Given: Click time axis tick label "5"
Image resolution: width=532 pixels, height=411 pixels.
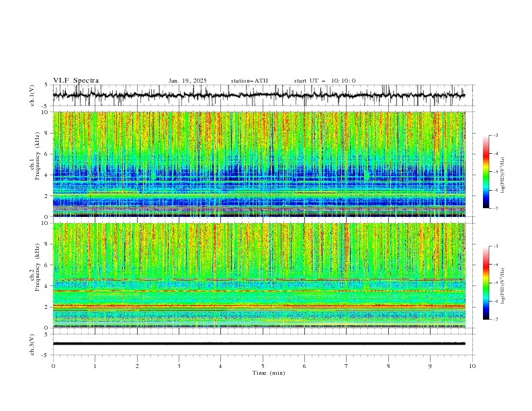Looking at the screenshot, I should pos(263,366).
